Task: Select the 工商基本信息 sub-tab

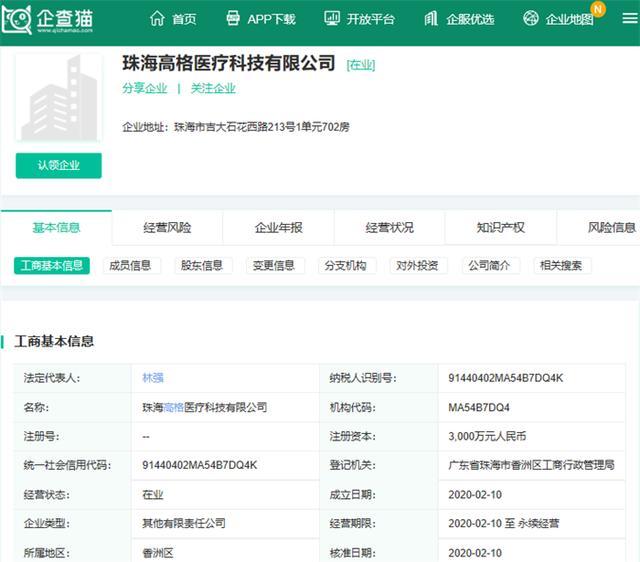Action: 52,266
